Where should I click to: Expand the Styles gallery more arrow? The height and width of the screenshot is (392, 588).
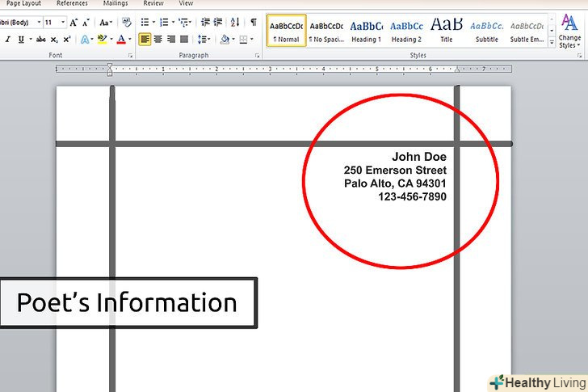click(x=552, y=42)
